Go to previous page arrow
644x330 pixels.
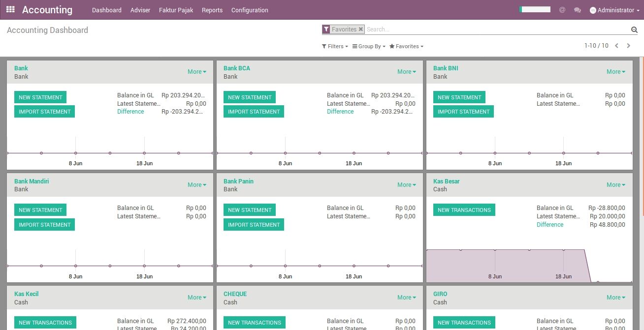click(x=616, y=46)
